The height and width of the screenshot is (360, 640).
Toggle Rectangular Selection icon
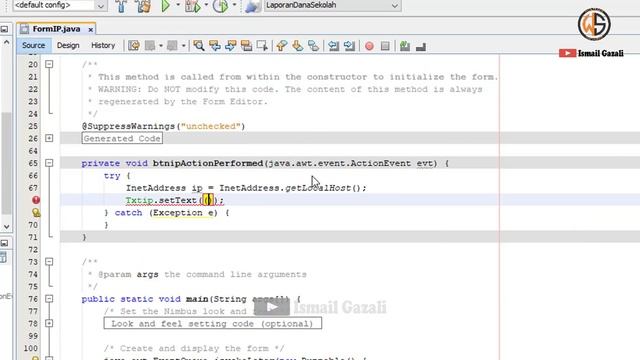pyautogui.click(x=262, y=46)
